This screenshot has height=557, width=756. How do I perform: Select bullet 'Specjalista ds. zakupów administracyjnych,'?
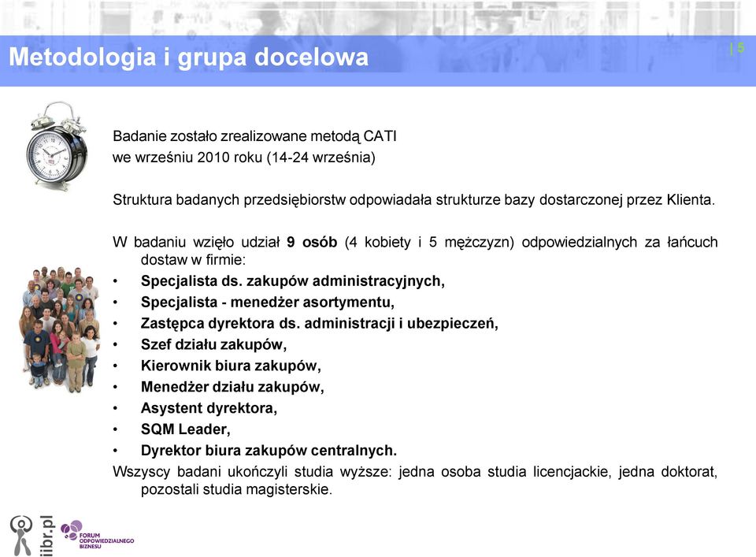pos(293,281)
